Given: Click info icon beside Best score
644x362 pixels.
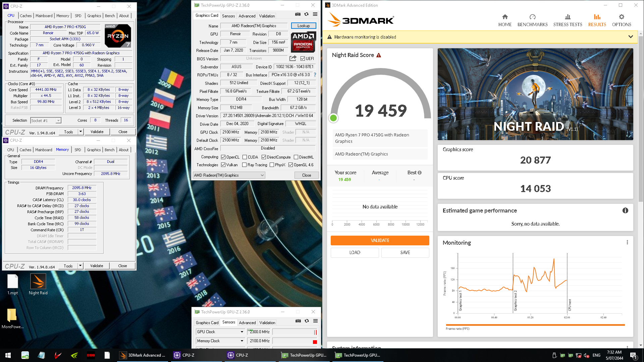Looking at the screenshot, I should [419, 173].
